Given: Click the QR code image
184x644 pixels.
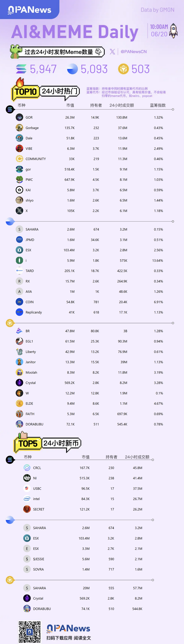Looking at the screenshot, I should click(29, 631).
